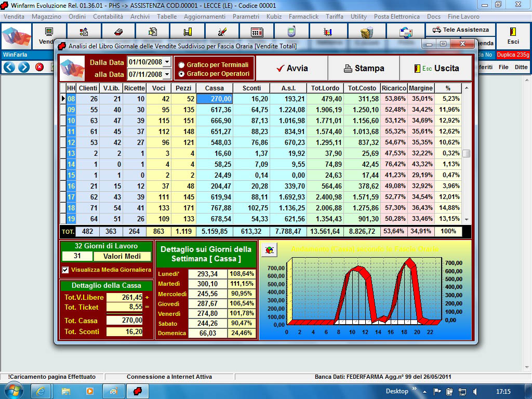The height and width of the screenshot is (399, 532).
Task: Open the Magazzino menu
Action: 46,17
